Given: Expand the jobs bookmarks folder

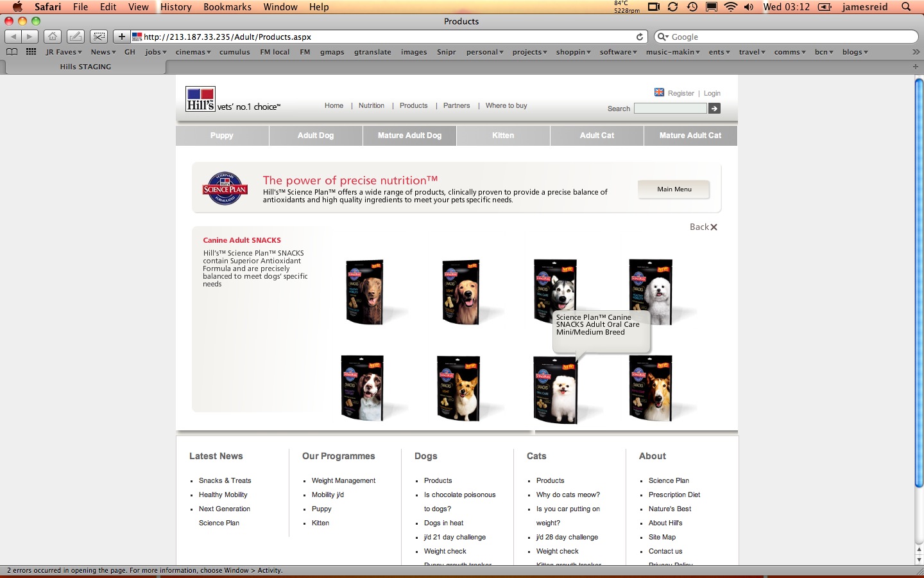Looking at the screenshot, I should tap(156, 52).
